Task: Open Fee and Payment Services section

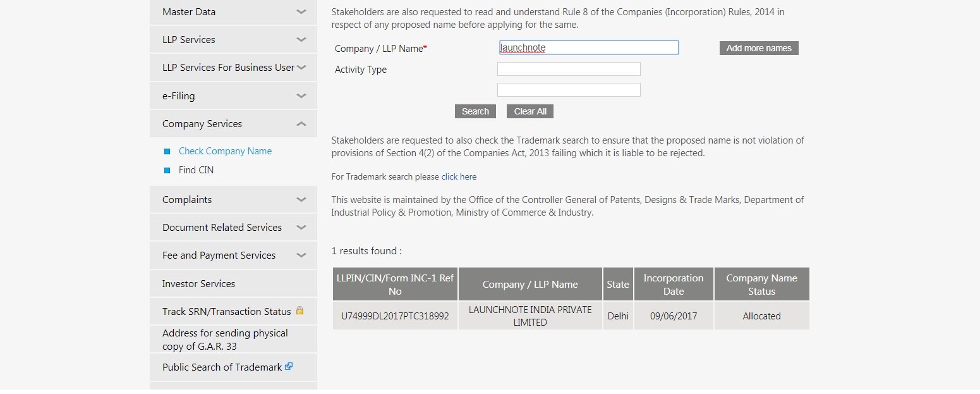Action: [x=233, y=255]
